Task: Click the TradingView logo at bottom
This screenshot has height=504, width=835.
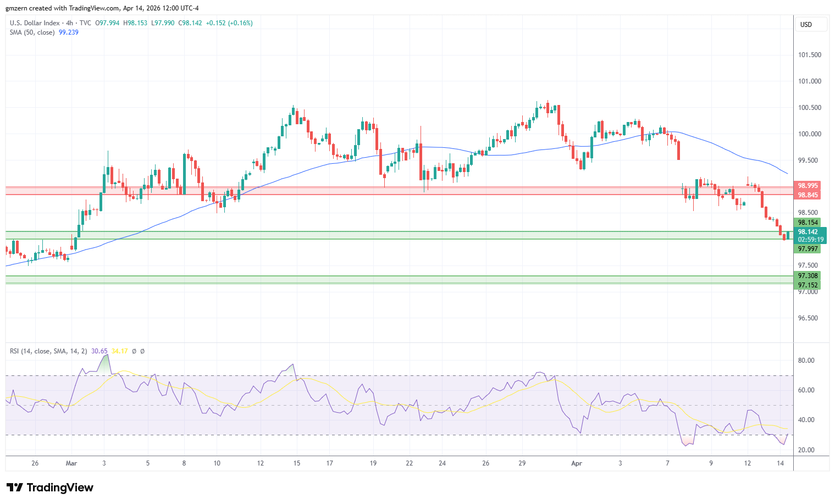Action: [x=50, y=488]
